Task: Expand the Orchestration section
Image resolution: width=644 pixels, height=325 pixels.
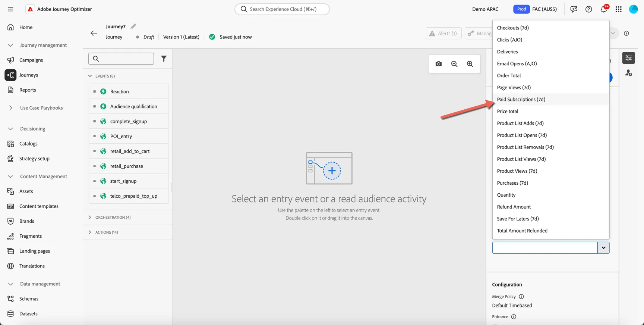Action: (x=90, y=218)
